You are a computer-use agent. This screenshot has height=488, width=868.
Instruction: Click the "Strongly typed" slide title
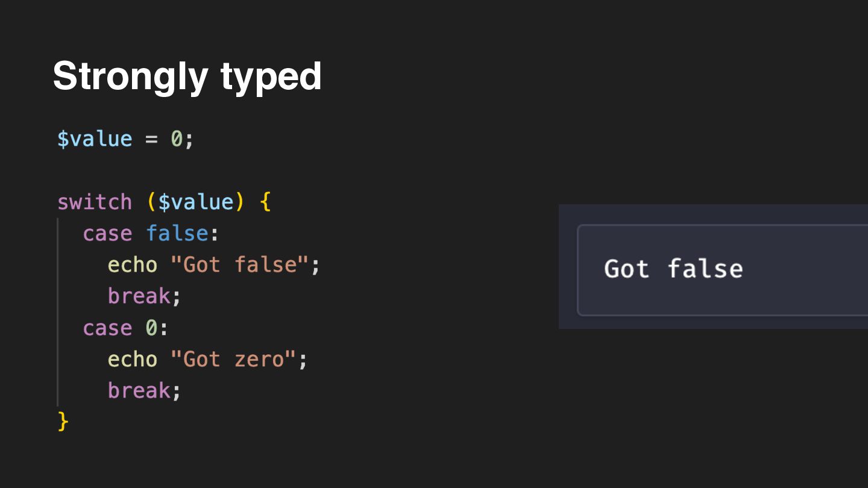[x=187, y=76]
